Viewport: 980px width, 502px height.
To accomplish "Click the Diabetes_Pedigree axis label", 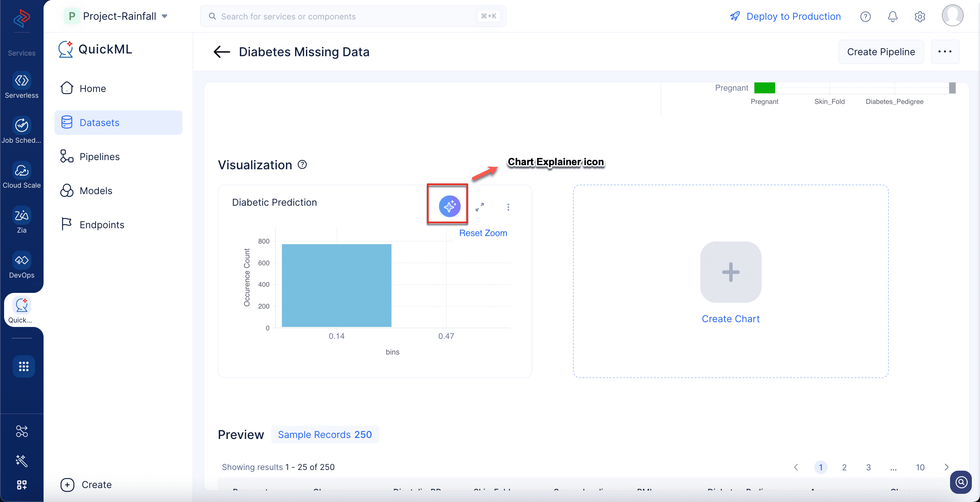I will tap(894, 101).
